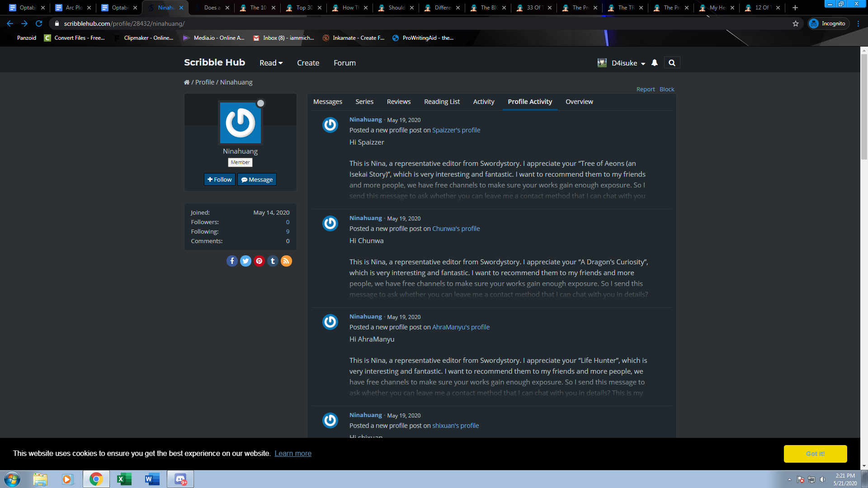Open the site search magnifier icon
The height and width of the screenshot is (488, 868).
672,63
